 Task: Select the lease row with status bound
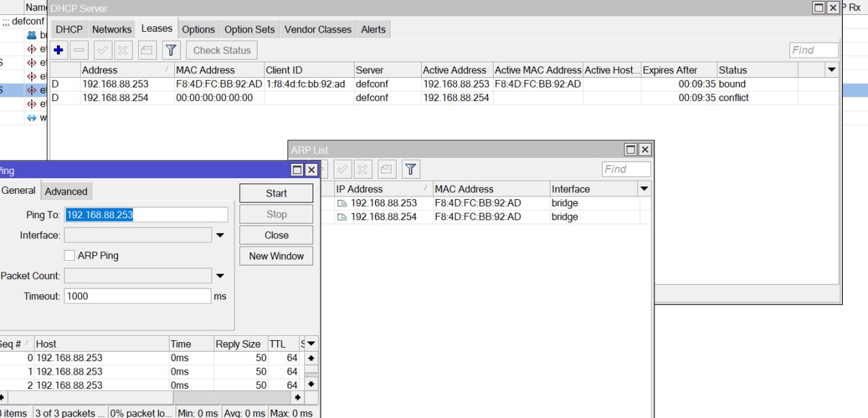[x=444, y=84]
